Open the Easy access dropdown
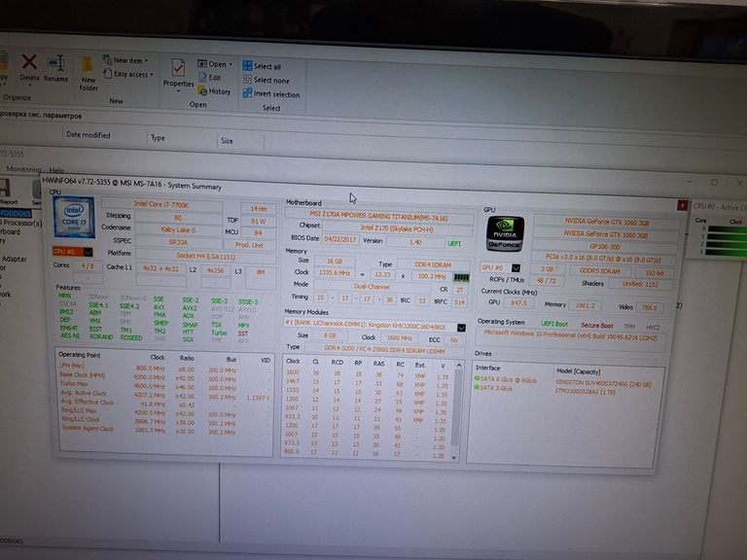The image size is (747, 560). coord(128,74)
